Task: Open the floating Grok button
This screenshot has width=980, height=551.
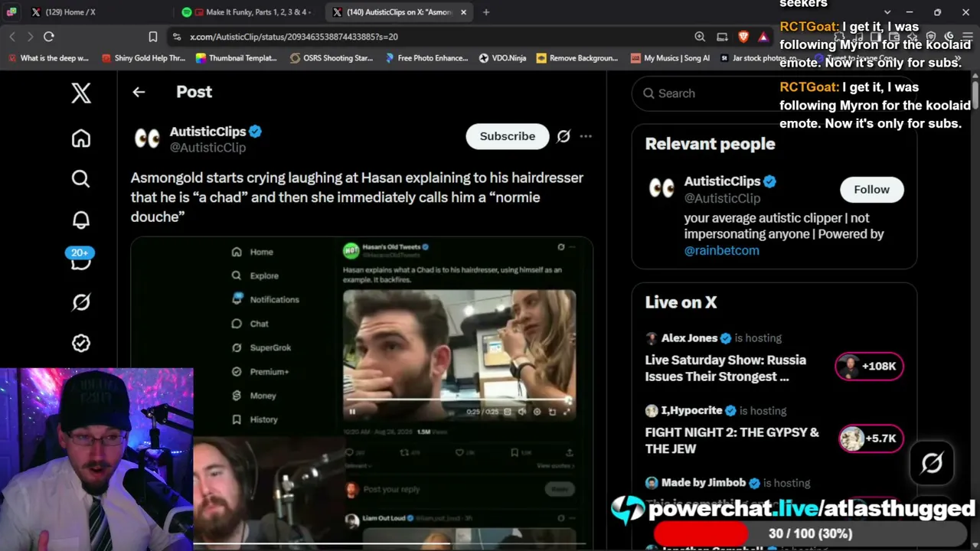Action: pos(932,463)
